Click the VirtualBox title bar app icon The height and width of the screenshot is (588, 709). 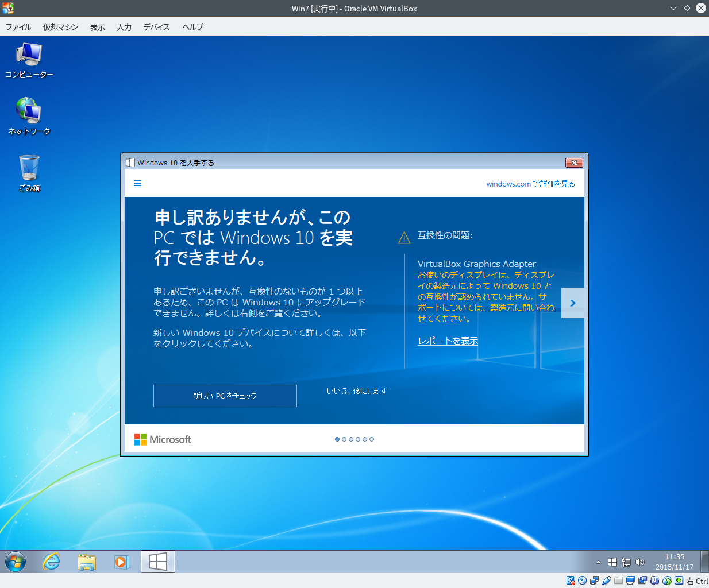tap(7, 8)
